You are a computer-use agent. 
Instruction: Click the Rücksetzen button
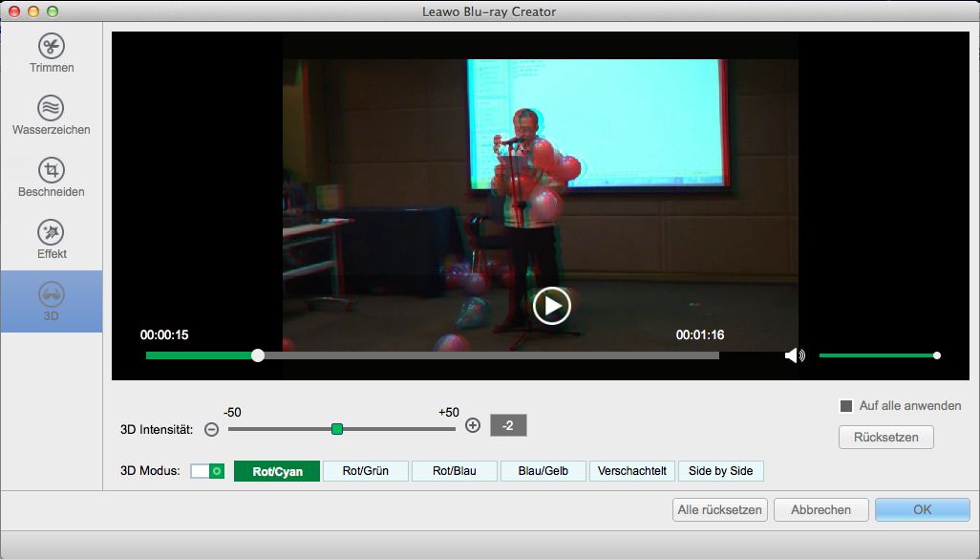pyautogui.click(x=886, y=437)
